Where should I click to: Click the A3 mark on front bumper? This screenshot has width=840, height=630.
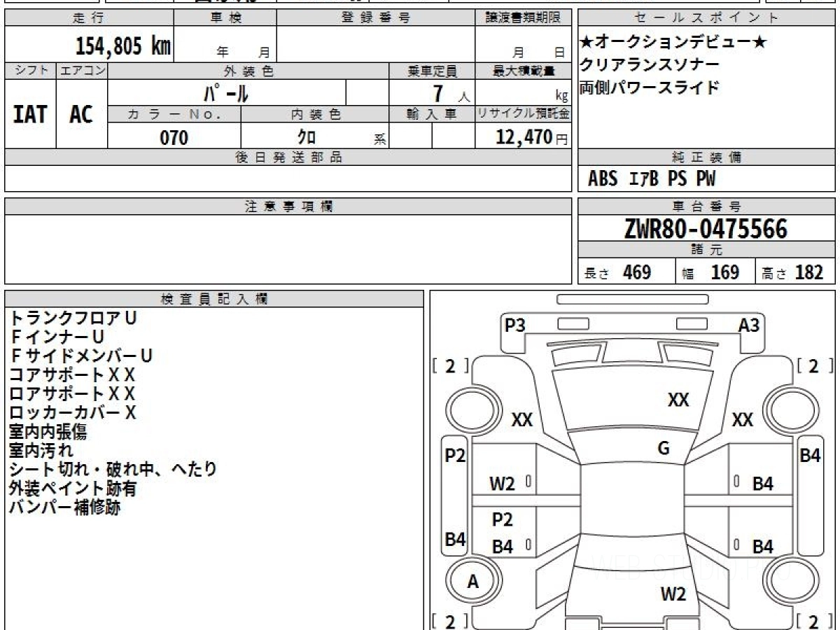[749, 325]
